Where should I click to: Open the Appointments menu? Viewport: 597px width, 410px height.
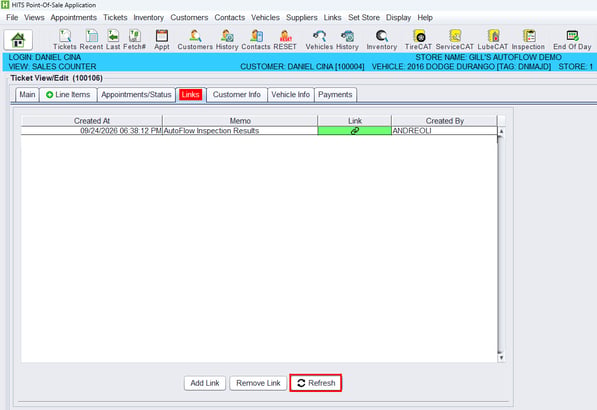click(73, 18)
